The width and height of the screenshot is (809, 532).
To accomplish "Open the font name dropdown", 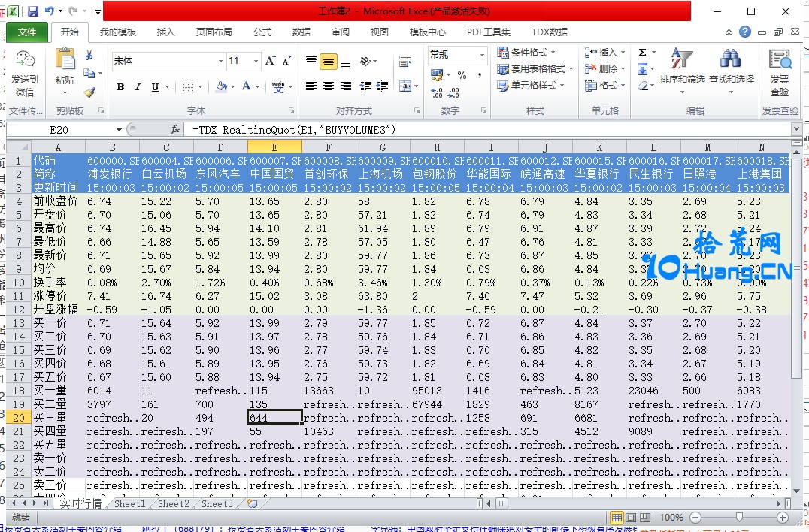I will [220, 61].
